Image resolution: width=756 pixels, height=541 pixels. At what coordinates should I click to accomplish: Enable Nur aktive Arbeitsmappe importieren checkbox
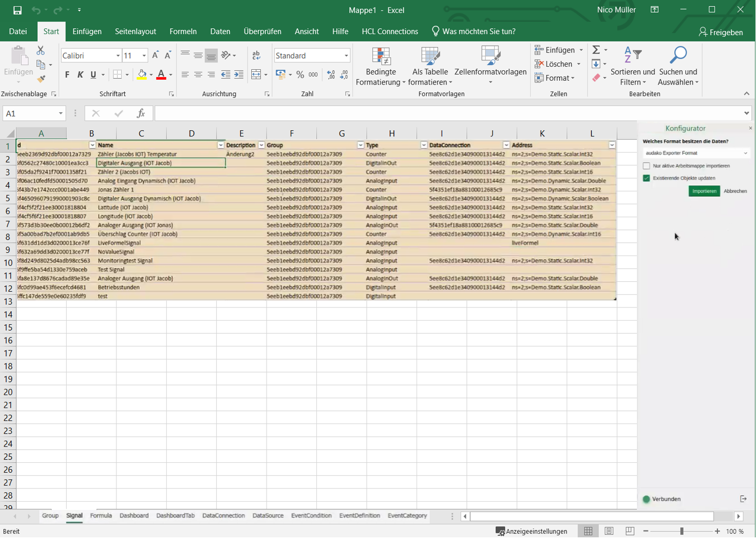tap(646, 166)
